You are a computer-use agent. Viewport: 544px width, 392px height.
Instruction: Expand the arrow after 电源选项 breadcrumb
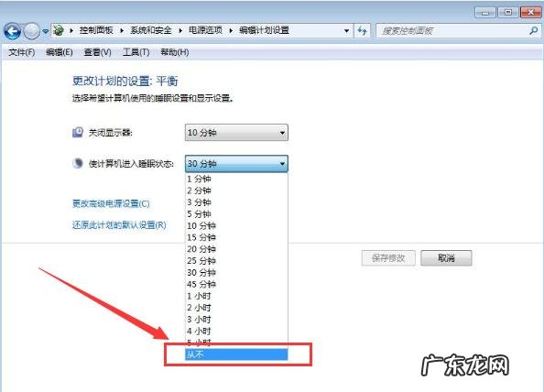(x=231, y=30)
